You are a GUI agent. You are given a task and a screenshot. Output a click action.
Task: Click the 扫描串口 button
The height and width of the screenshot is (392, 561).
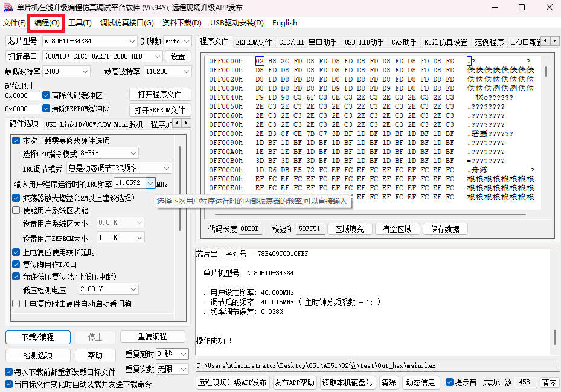pos(22,56)
